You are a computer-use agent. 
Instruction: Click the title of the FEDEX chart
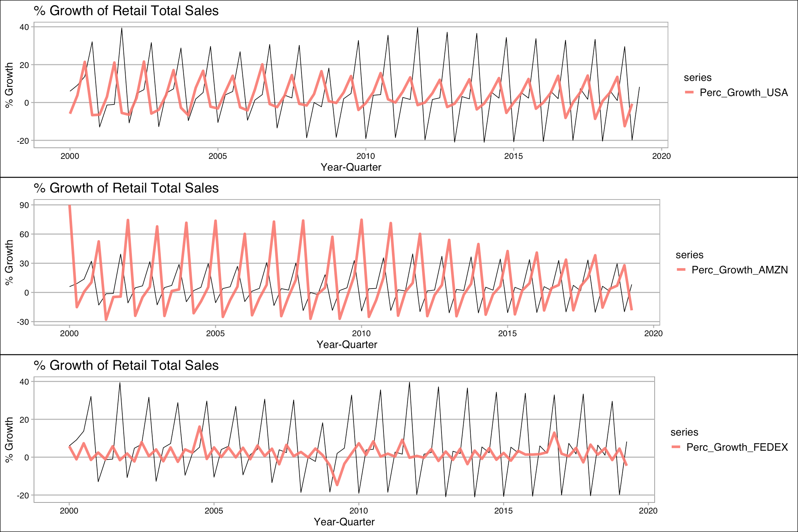point(126,365)
